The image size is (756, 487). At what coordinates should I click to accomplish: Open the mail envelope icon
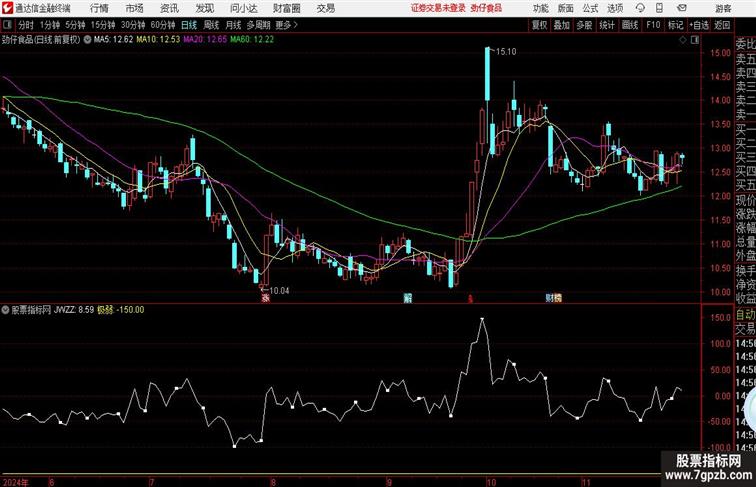[x=682, y=8]
